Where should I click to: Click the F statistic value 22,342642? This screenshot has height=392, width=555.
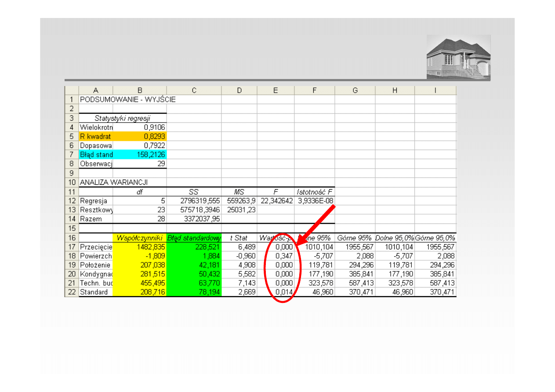(x=276, y=201)
